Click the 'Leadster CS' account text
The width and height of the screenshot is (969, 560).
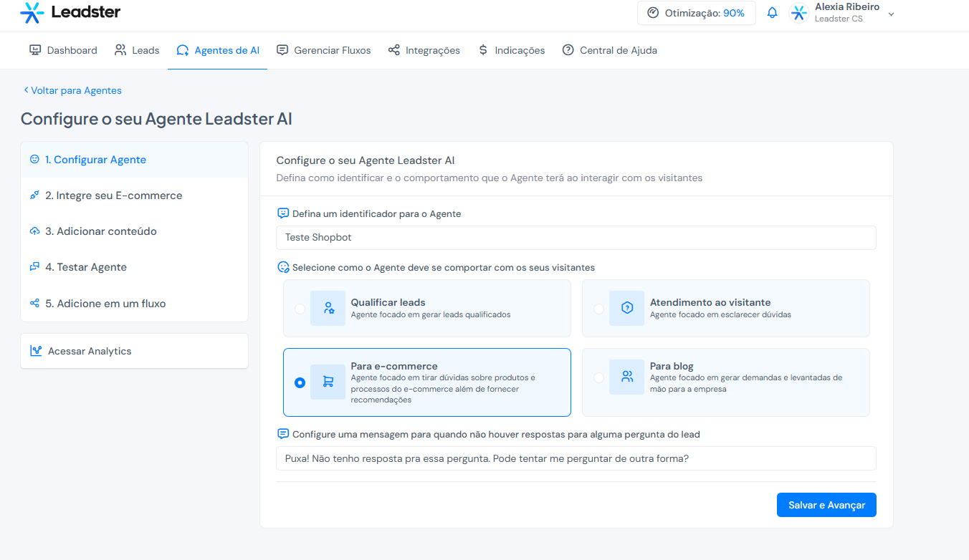click(839, 19)
